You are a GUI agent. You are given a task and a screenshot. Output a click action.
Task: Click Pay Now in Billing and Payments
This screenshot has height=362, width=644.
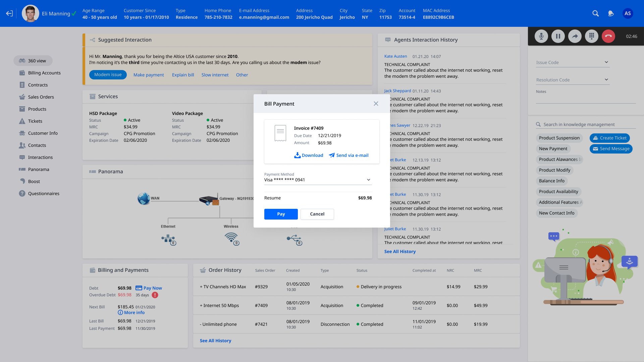[149, 288]
